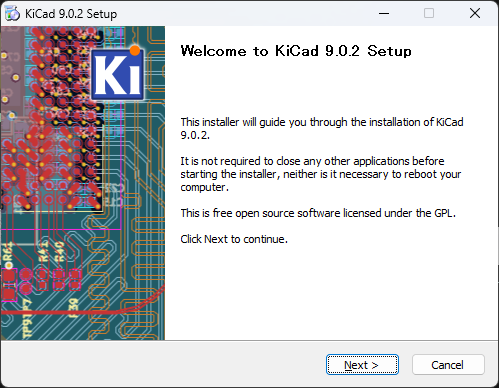Click the R40 label in the PCB artwork

click(59, 252)
